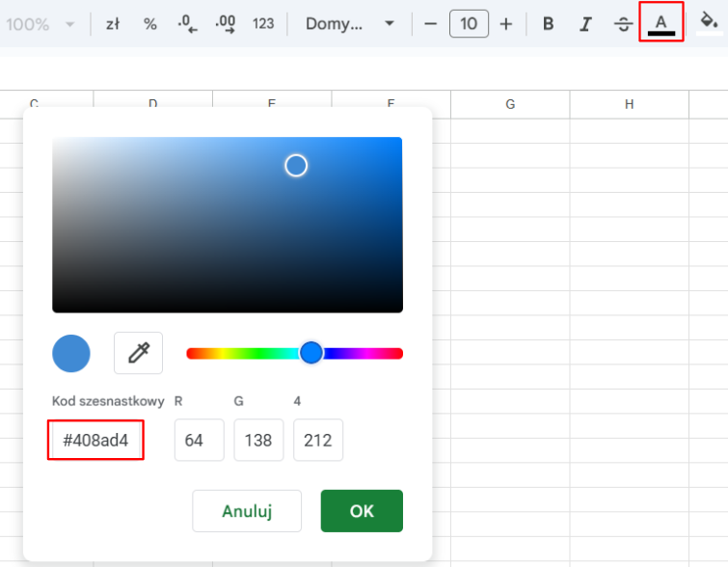Toggle italic formatting

coord(585,24)
